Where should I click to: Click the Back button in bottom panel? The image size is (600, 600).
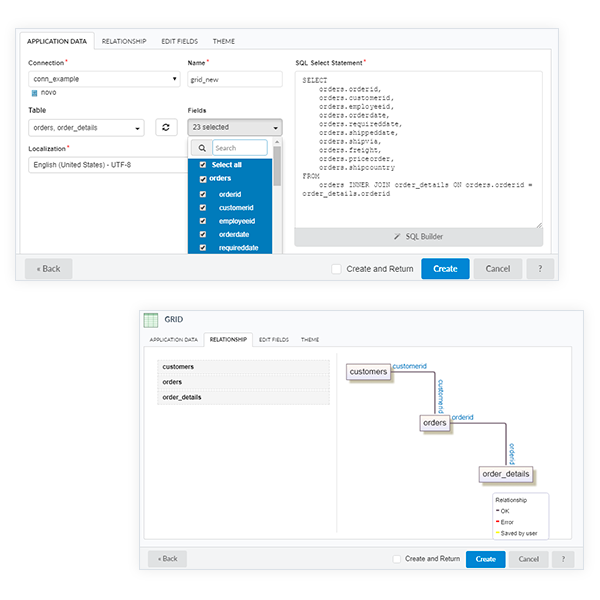pyautogui.click(x=167, y=559)
